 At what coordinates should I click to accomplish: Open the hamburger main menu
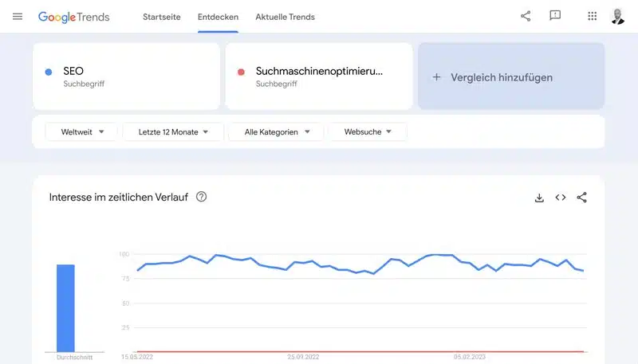pyautogui.click(x=18, y=17)
